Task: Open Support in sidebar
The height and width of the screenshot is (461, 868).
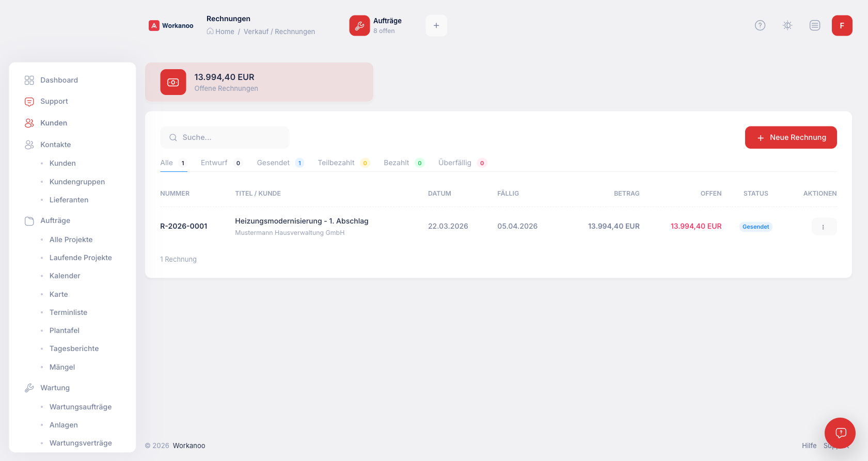Action: pyautogui.click(x=54, y=101)
